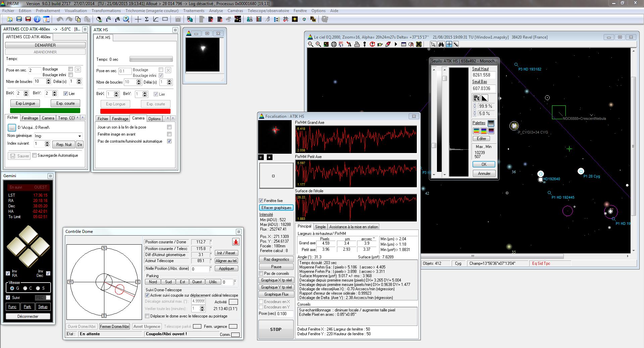Image resolution: width=644 pixels, height=348 pixels.
Task: Toggle the Fenêtre fixe checkbox
Action: pos(261,201)
